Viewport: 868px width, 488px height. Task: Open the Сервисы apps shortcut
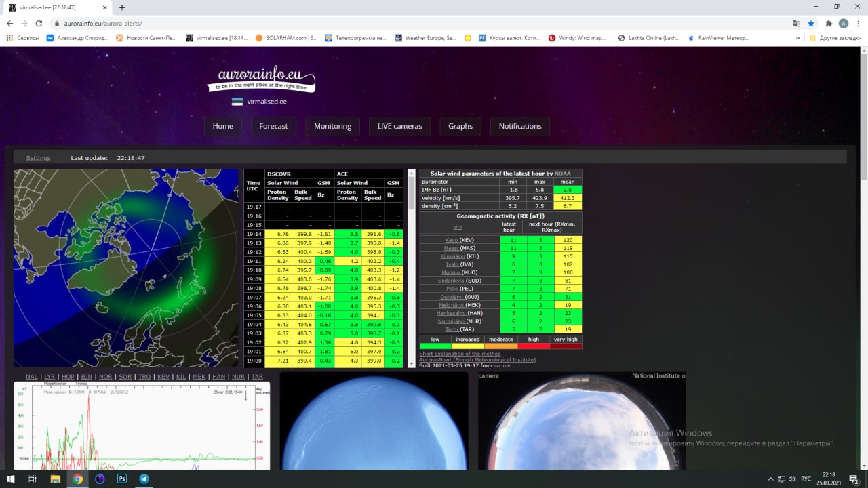(x=22, y=38)
